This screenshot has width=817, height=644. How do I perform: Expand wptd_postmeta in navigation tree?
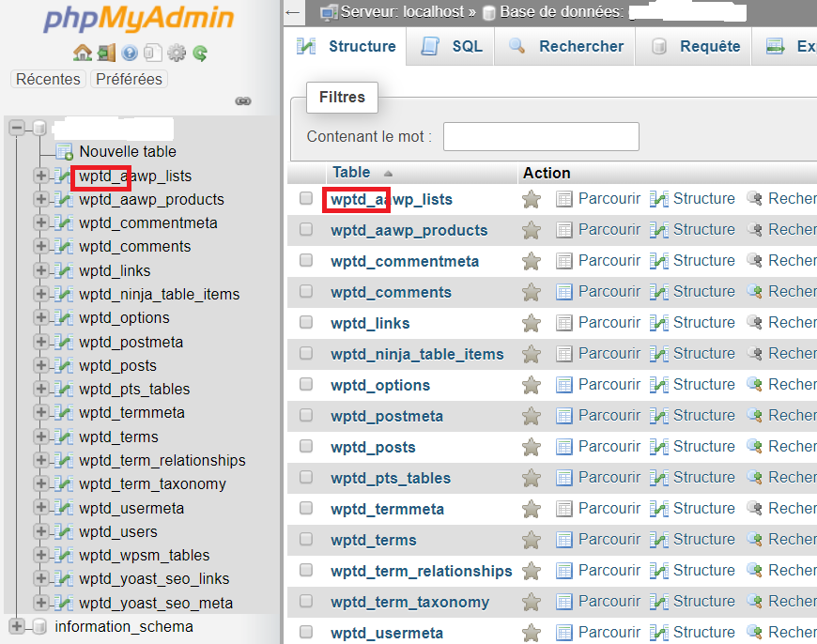click(x=40, y=342)
